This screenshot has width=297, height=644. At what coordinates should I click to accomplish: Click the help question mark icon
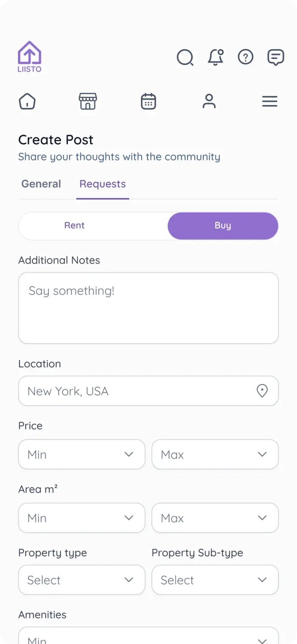coord(246,57)
